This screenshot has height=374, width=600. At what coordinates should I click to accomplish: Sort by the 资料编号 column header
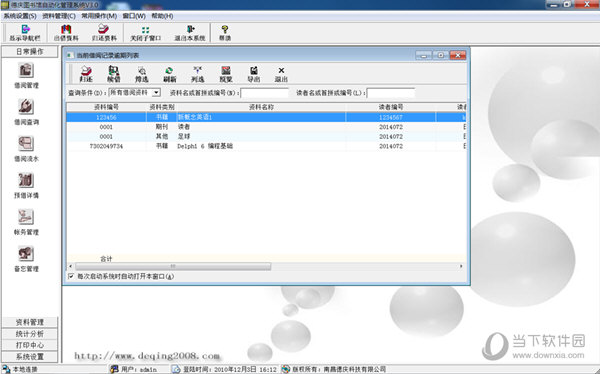(x=106, y=107)
